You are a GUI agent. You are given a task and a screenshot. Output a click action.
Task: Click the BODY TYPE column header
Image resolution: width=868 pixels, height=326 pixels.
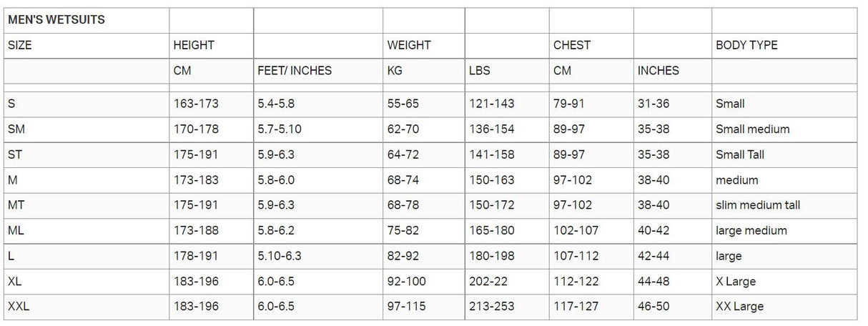click(746, 45)
